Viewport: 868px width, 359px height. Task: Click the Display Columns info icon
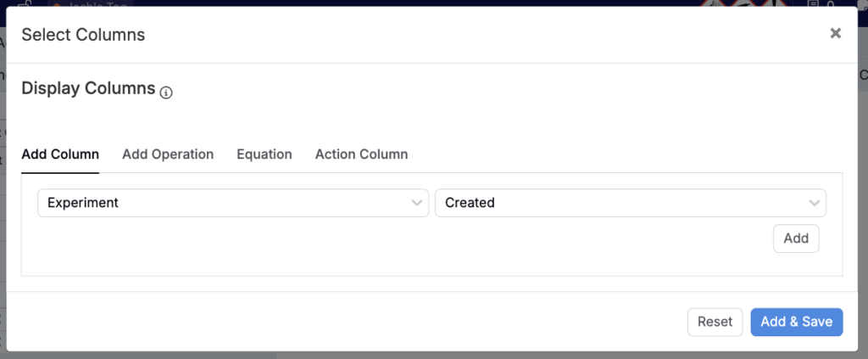(x=166, y=93)
